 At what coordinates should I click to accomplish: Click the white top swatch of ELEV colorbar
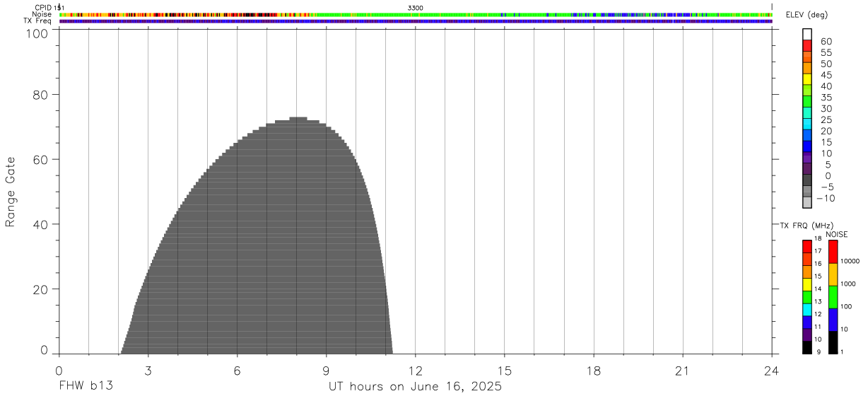tap(807, 34)
